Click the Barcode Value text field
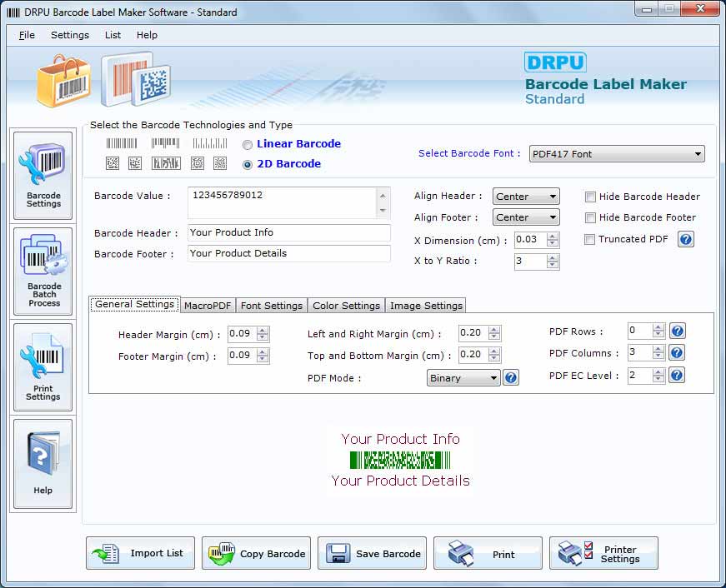 pyautogui.click(x=283, y=202)
